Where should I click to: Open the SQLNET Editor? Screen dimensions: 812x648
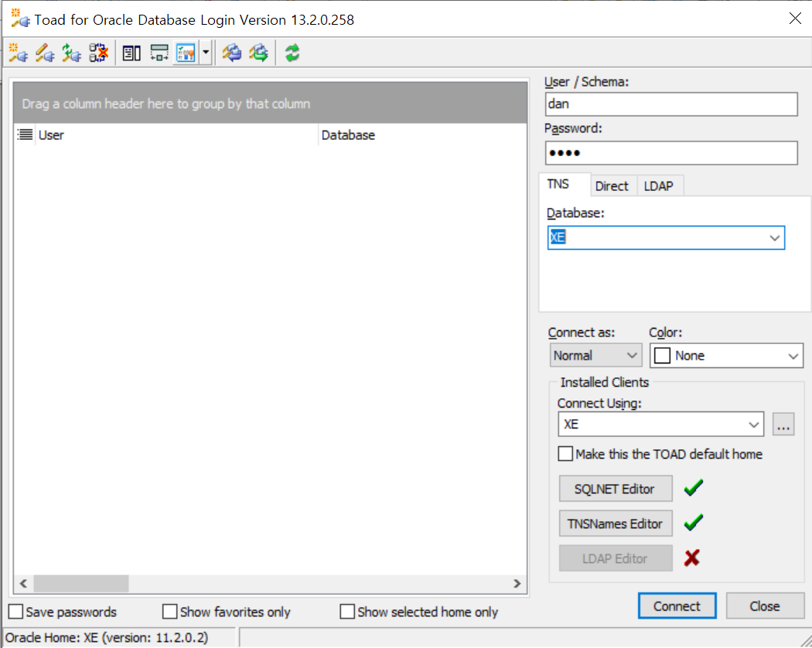coord(616,489)
